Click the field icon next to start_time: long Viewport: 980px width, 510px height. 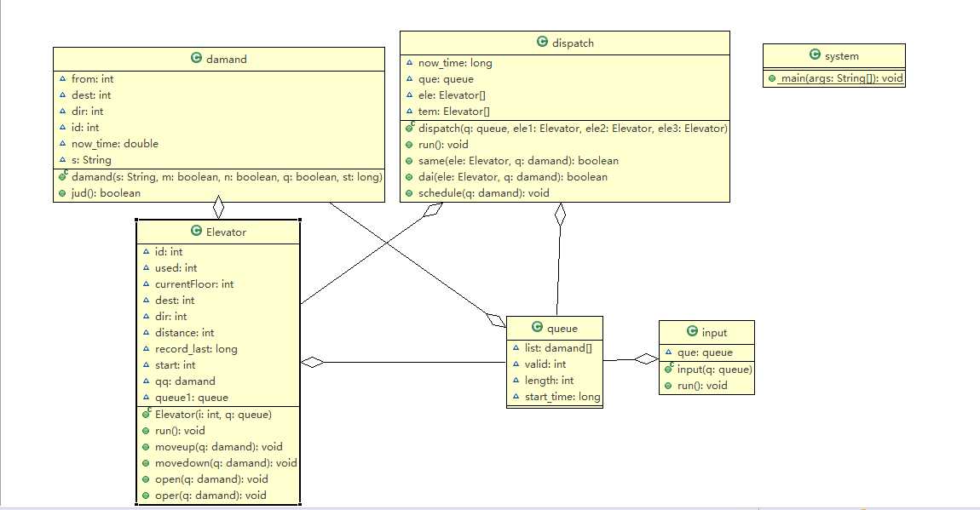[x=516, y=397]
